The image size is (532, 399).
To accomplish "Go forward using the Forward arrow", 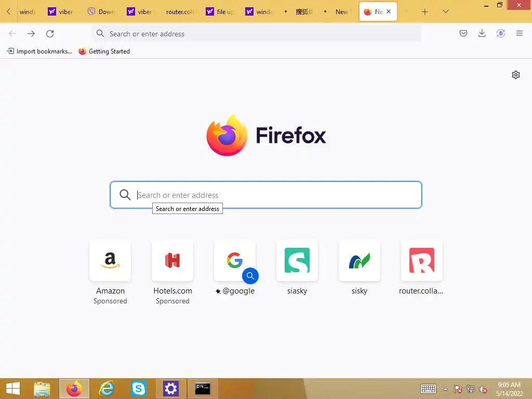I will [31, 34].
